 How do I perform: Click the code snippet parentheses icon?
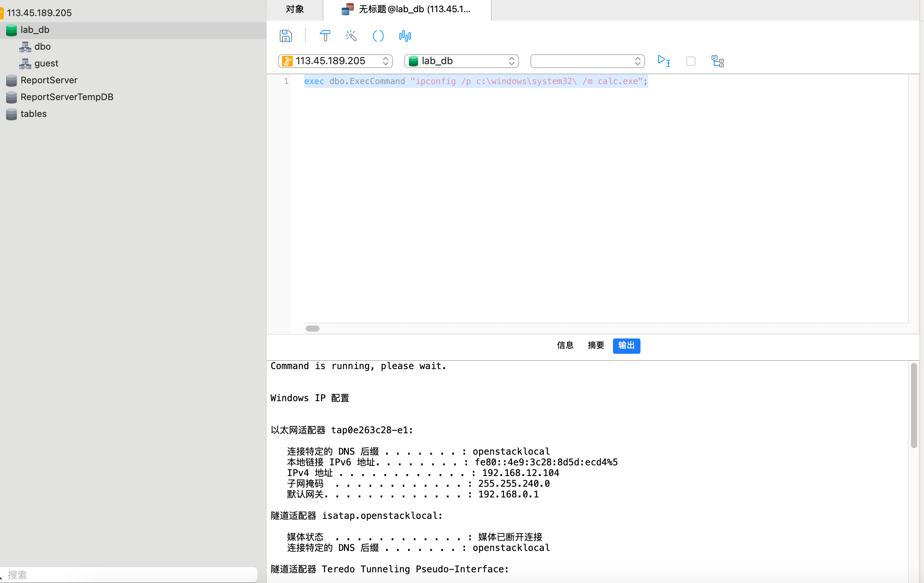pos(378,36)
